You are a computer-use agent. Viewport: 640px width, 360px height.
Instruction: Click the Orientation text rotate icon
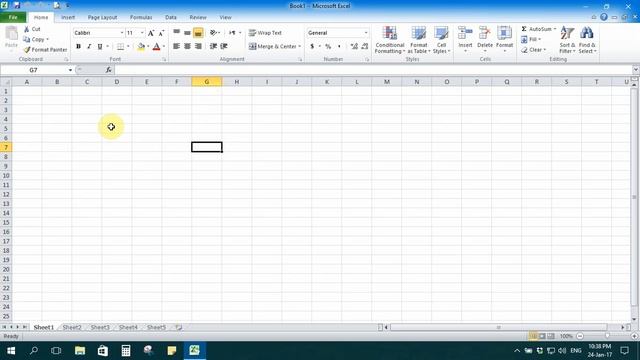213,33
